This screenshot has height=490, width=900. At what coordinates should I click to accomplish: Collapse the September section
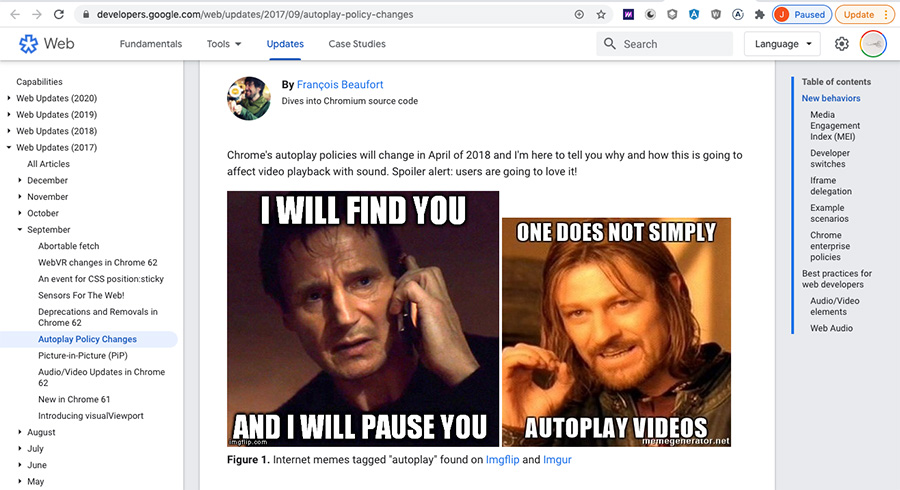[x=20, y=230]
